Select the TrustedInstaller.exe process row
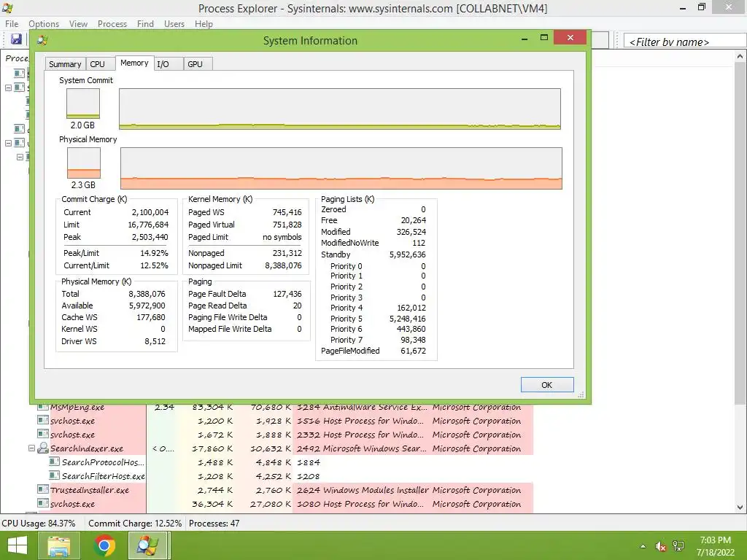Image resolution: width=747 pixels, height=560 pixels. click(285, 489)
